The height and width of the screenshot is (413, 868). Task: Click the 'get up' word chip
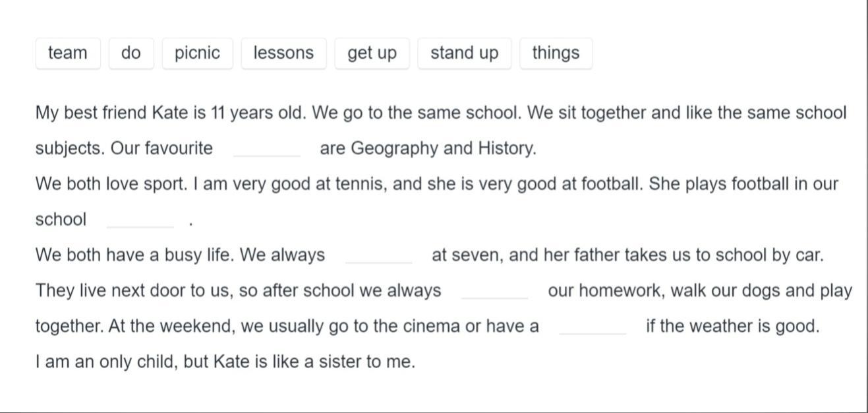[x=372, y=53]
